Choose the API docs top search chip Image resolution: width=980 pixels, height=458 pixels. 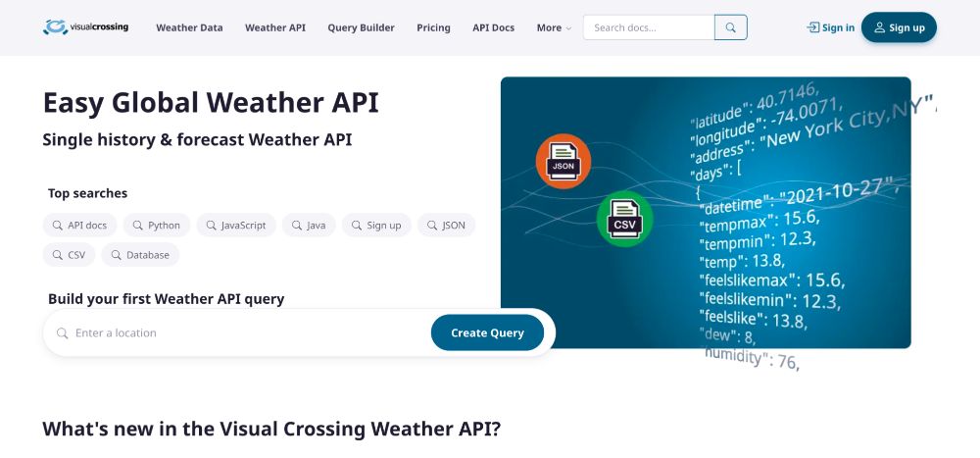[80, 226]
